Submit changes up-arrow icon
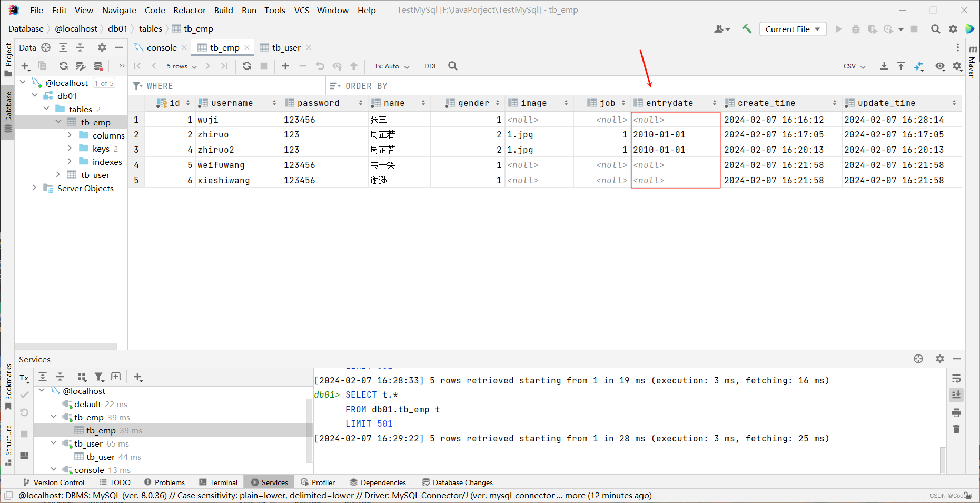The image size is (980, 503). click(x=354, y=66)
